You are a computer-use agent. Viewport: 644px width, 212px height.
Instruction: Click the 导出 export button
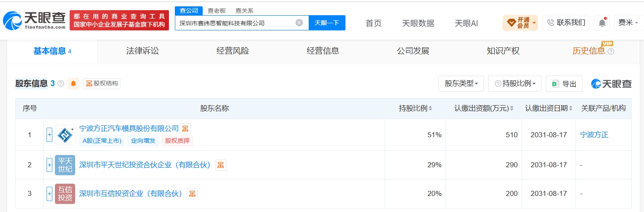point(564,84)
